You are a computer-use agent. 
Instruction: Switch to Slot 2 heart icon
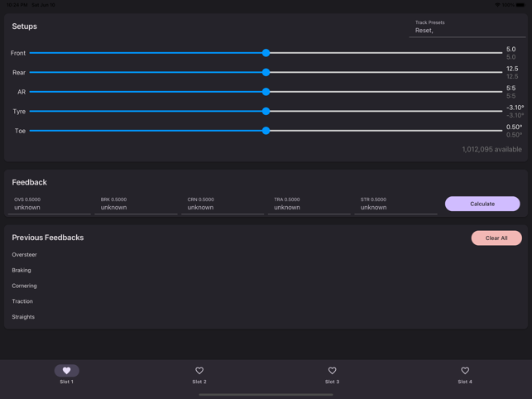199,371
